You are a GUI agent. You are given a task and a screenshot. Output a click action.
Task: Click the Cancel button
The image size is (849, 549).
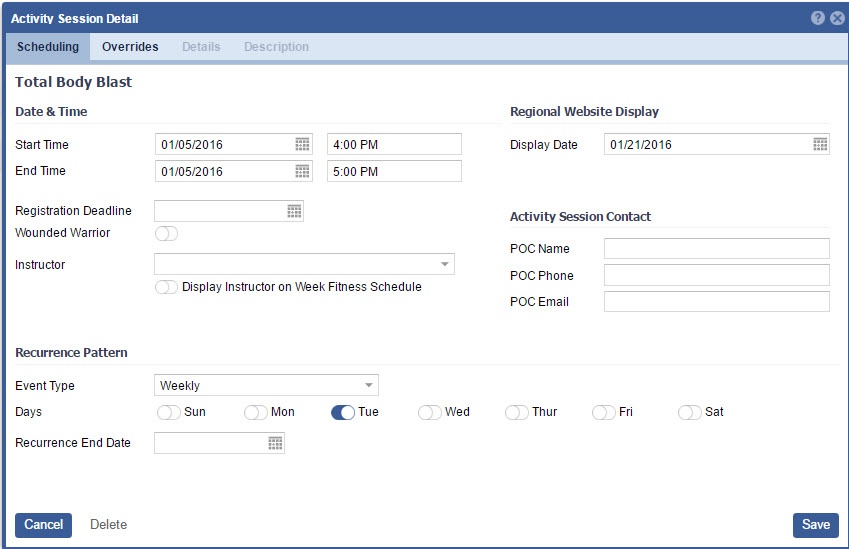click(x=43, y=525)
